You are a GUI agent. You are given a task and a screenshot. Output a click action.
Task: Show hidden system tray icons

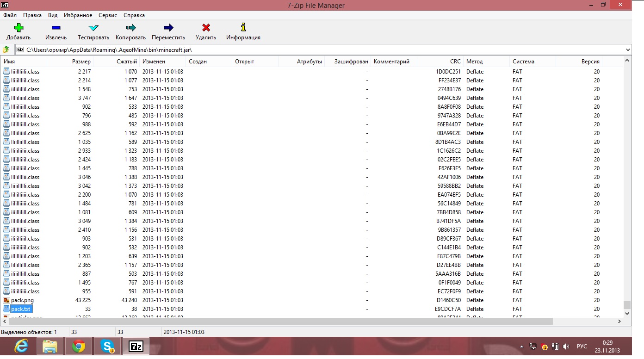click(522, 347)
